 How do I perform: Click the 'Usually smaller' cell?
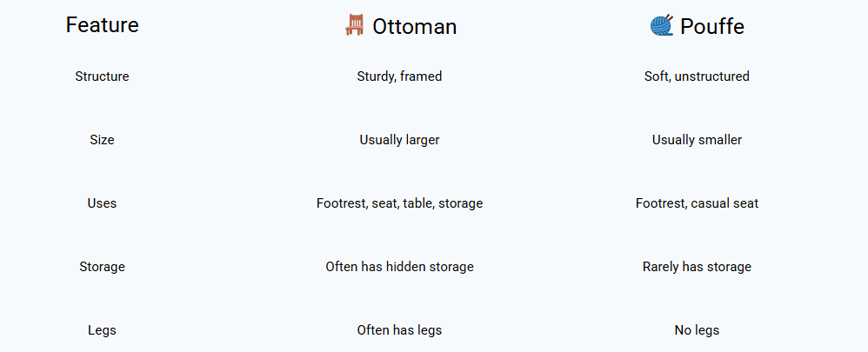[x=697, y=140]
